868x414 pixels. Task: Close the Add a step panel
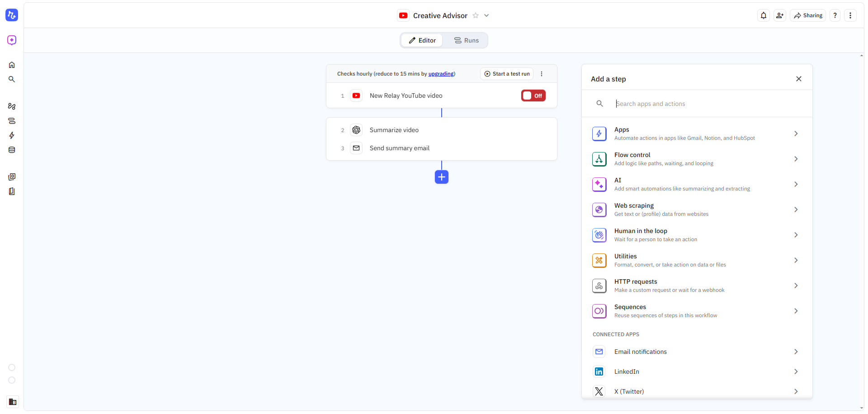(799, 79)
